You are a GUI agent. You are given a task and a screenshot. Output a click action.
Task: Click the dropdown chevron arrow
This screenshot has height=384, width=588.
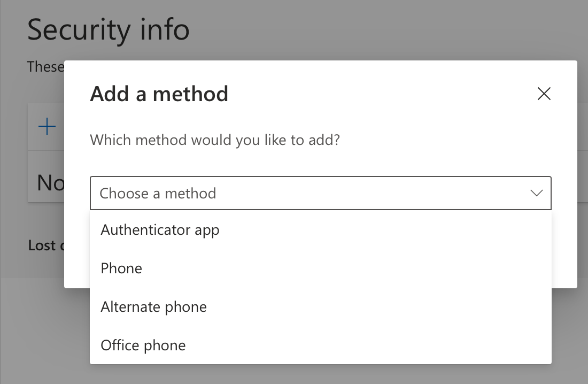pyautogui.click(x=536, y=193)
